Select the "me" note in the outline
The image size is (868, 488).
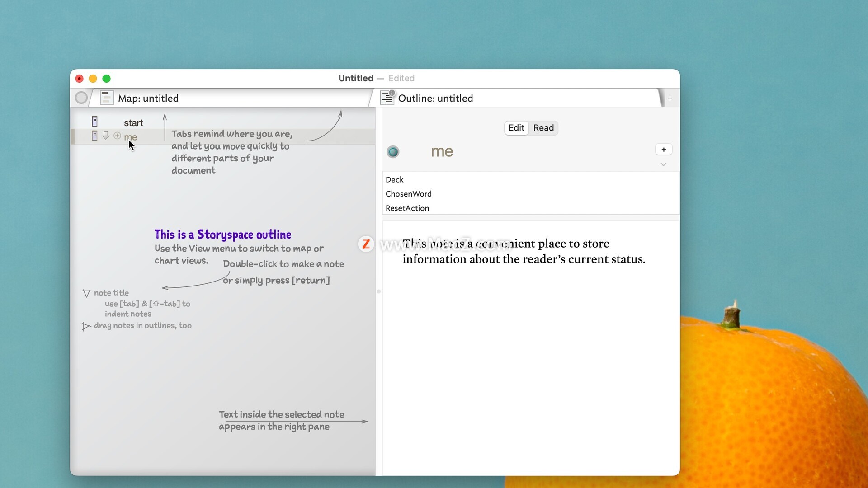click(131, 137)
